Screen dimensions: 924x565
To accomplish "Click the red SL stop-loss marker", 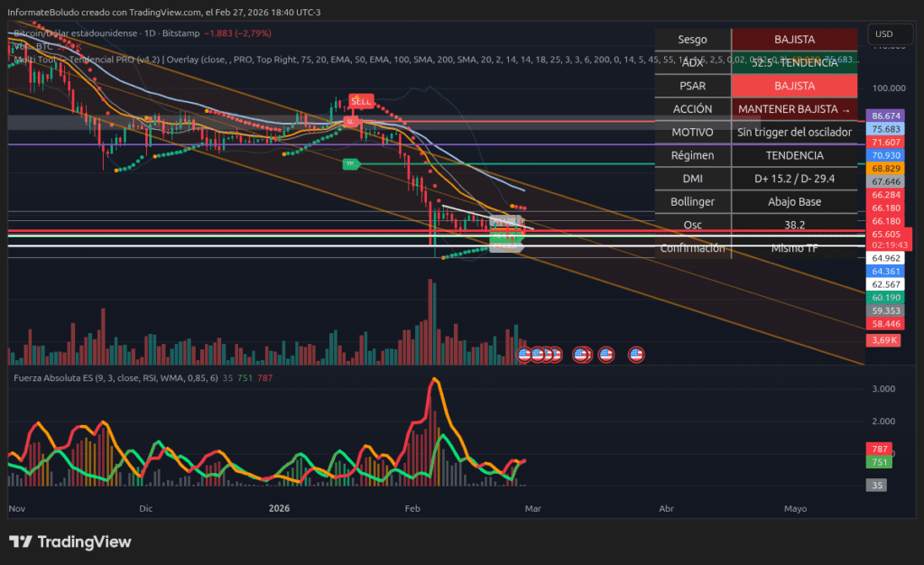I will [348, 121].
